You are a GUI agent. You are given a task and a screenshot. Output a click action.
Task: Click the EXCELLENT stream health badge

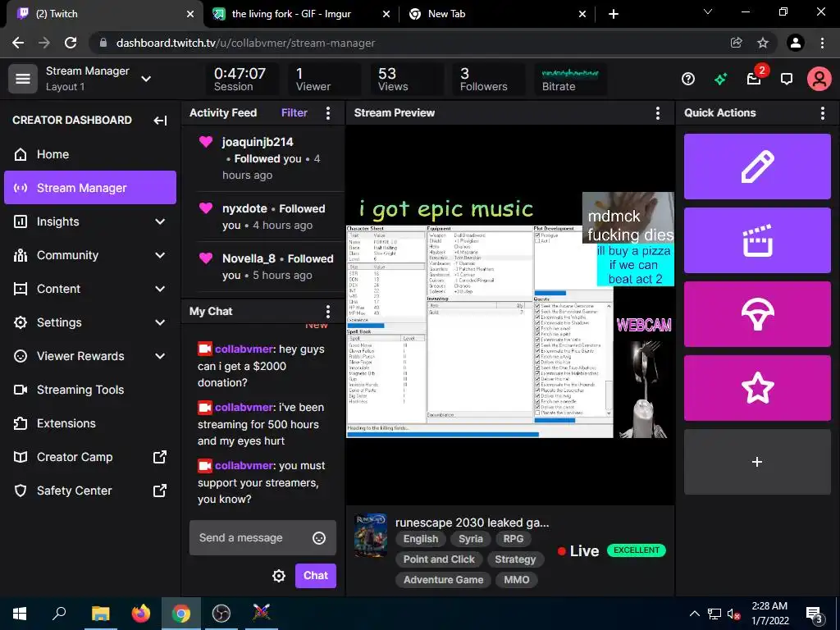pos(637,550)
